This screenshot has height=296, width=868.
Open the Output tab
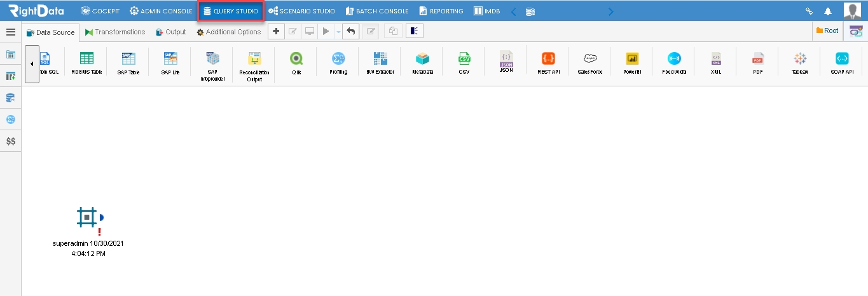[x=170, y=32]
